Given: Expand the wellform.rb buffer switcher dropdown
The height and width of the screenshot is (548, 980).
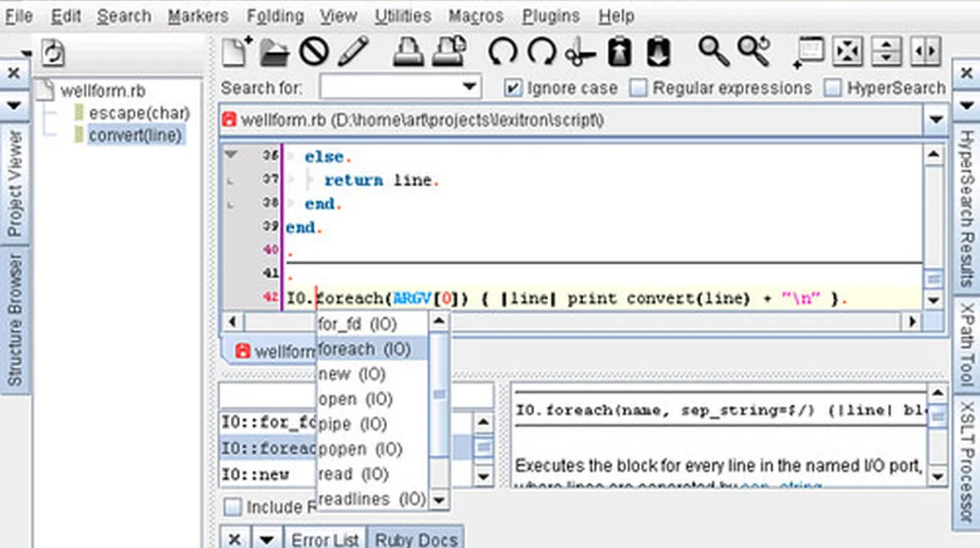Looking at the screenshot, I should [936, 120].
